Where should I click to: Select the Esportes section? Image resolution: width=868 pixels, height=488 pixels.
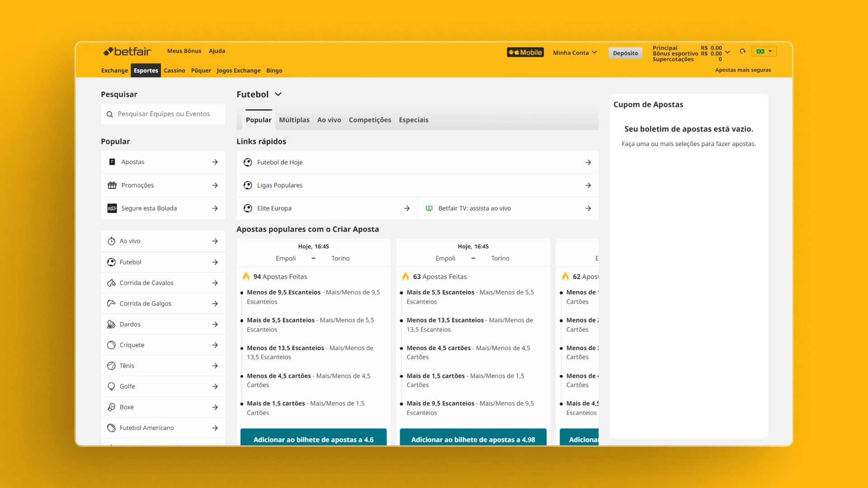(x=146, y=70)
